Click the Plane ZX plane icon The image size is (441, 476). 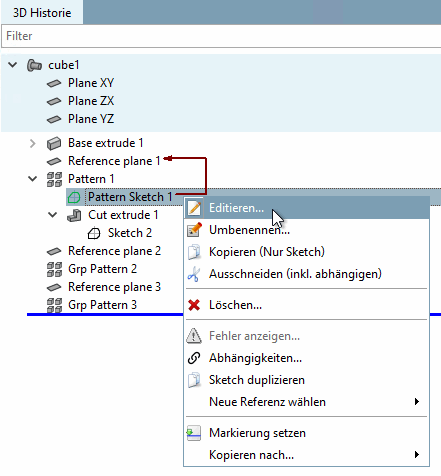coord(54,101)
